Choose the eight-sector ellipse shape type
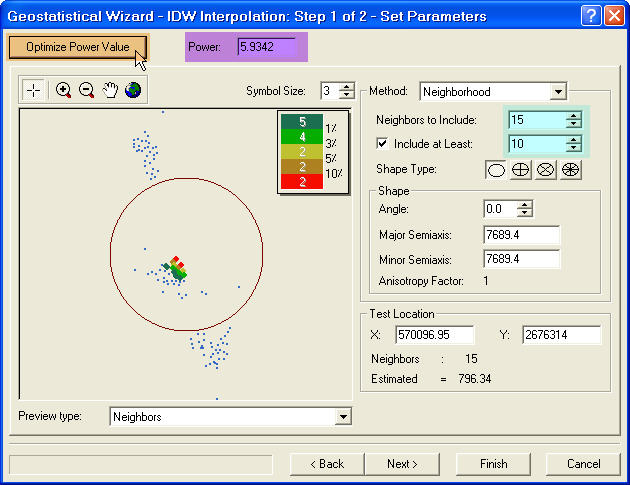This screenshot has width=630, height=485. 571,170
